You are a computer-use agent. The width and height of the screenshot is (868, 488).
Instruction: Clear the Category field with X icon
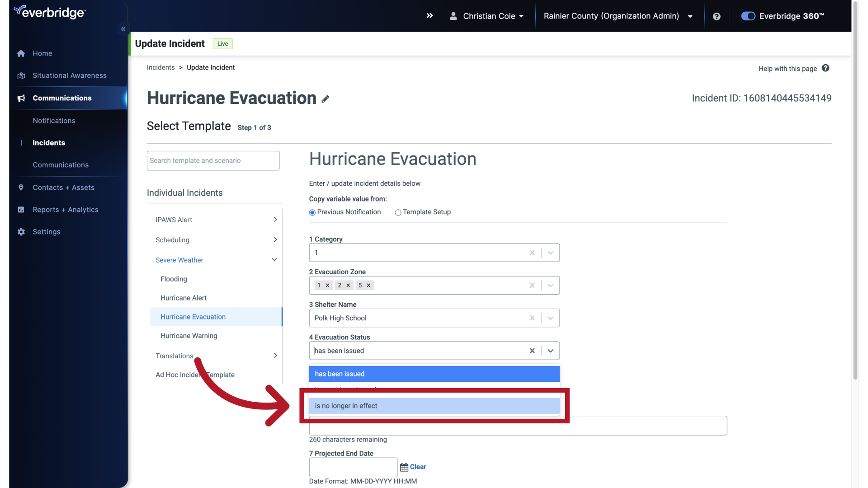point(532,253)
